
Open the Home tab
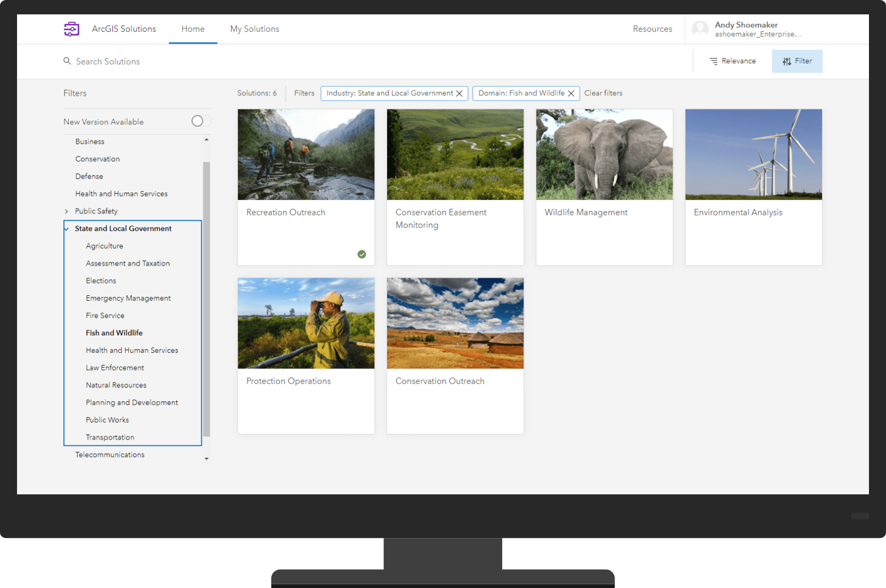click(193, 29)
